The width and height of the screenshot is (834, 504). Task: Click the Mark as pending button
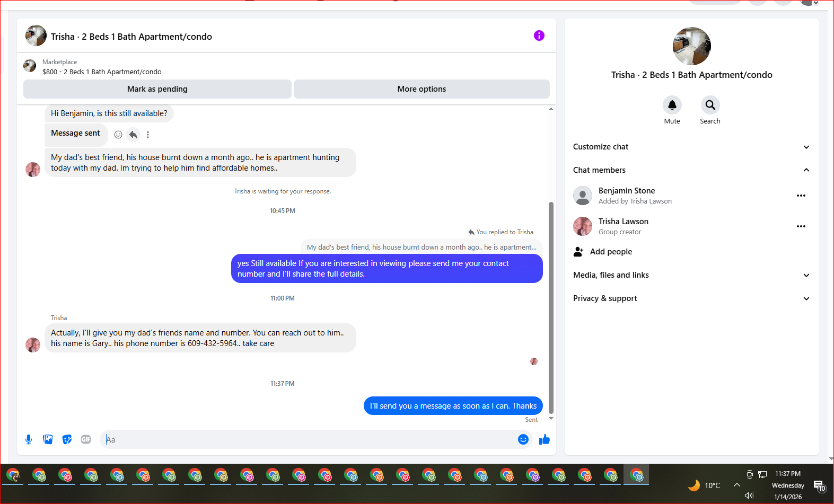[157, 89]
